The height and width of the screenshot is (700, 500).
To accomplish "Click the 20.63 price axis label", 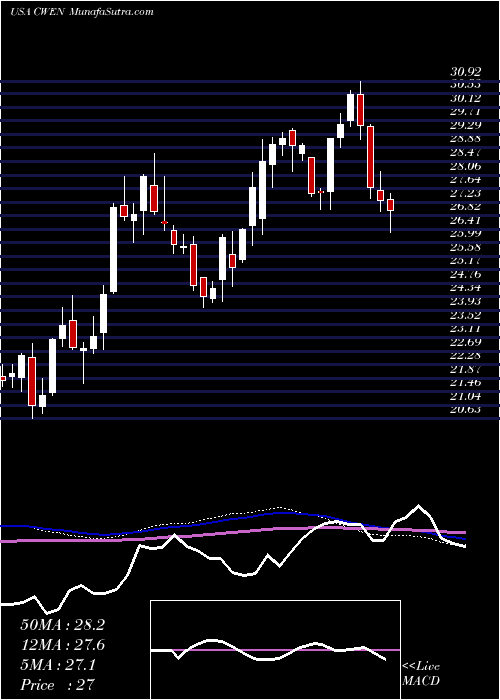I will 465,410.
